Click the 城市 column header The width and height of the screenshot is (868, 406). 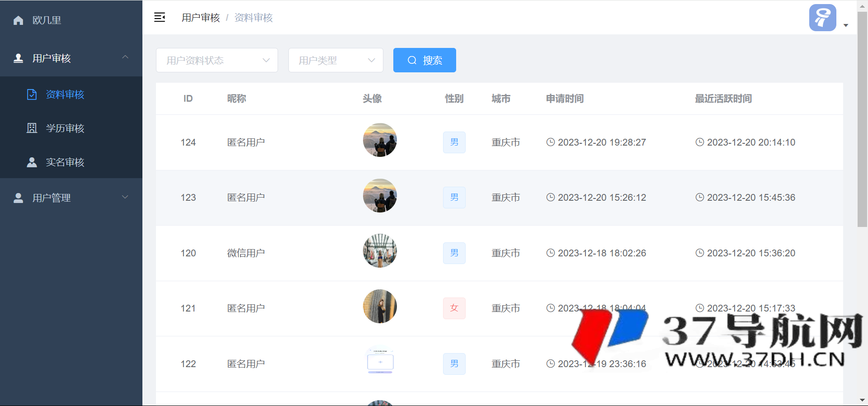coord(501,99)
